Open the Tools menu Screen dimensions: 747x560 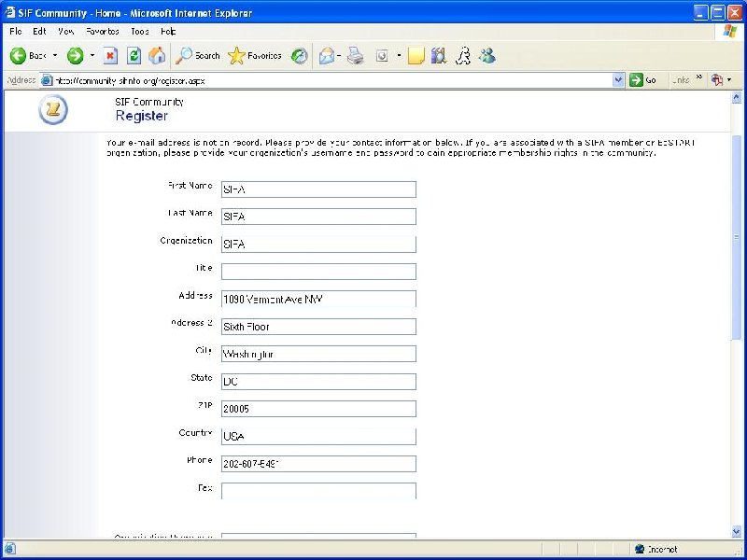tap(139, 32)
